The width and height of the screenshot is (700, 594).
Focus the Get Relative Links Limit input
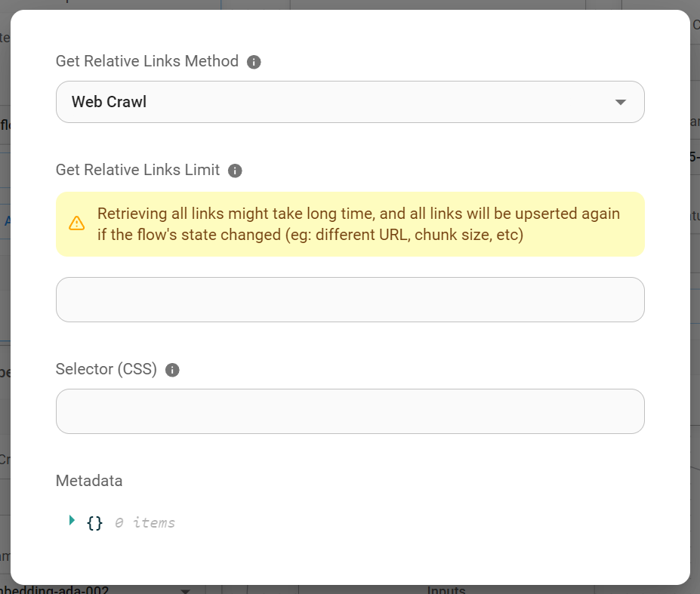(x=350, y=300)
